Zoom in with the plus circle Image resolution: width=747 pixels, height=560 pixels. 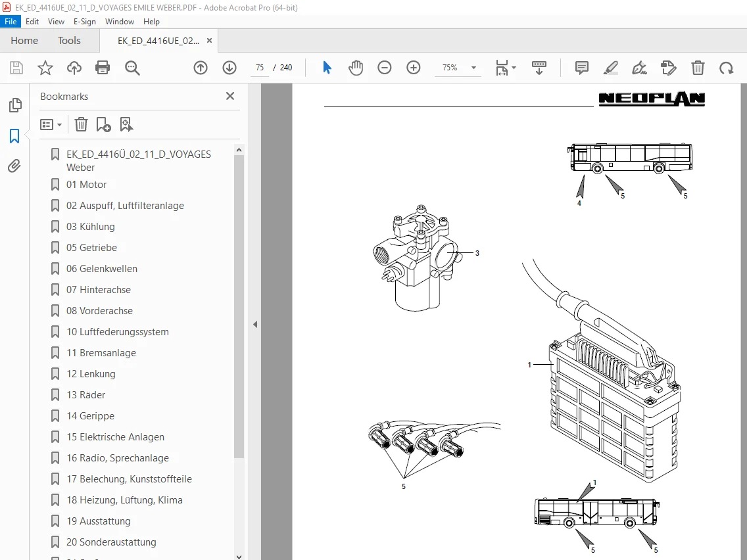pos(414,68)
